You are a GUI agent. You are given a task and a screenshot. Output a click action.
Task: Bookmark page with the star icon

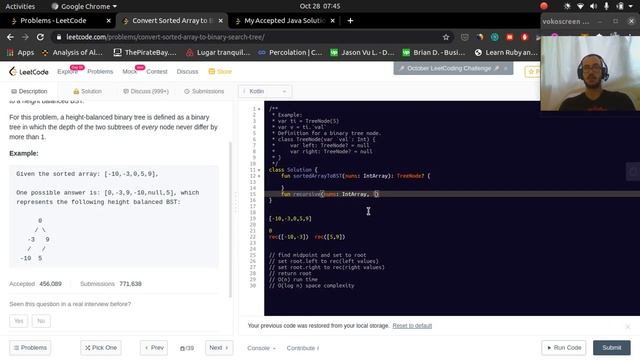pyautogui.click(x=446, y=37)
